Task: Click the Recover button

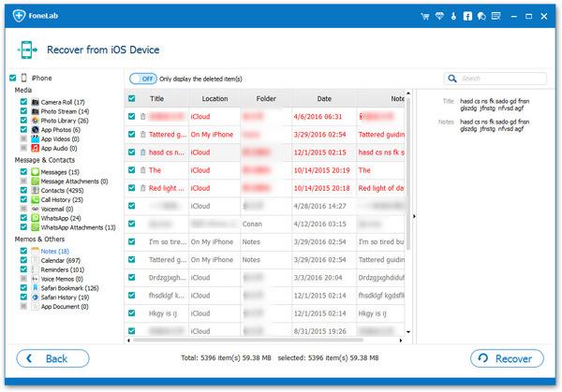Action: [507, 358]
